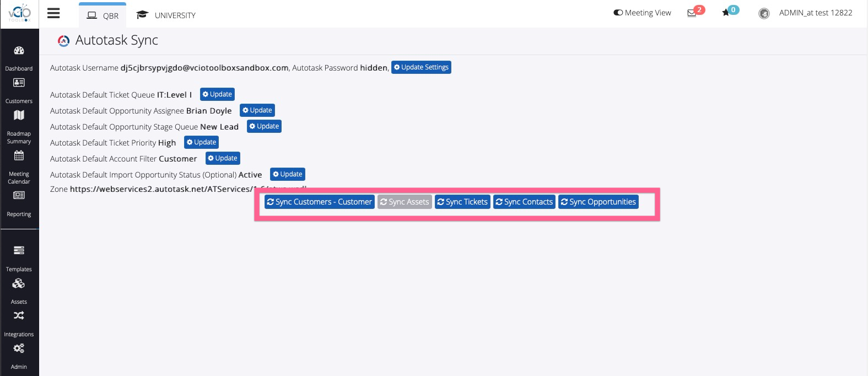Open Integrations shuffle icon in sidebar
The image size is (868, 376).
pos(19,316)
